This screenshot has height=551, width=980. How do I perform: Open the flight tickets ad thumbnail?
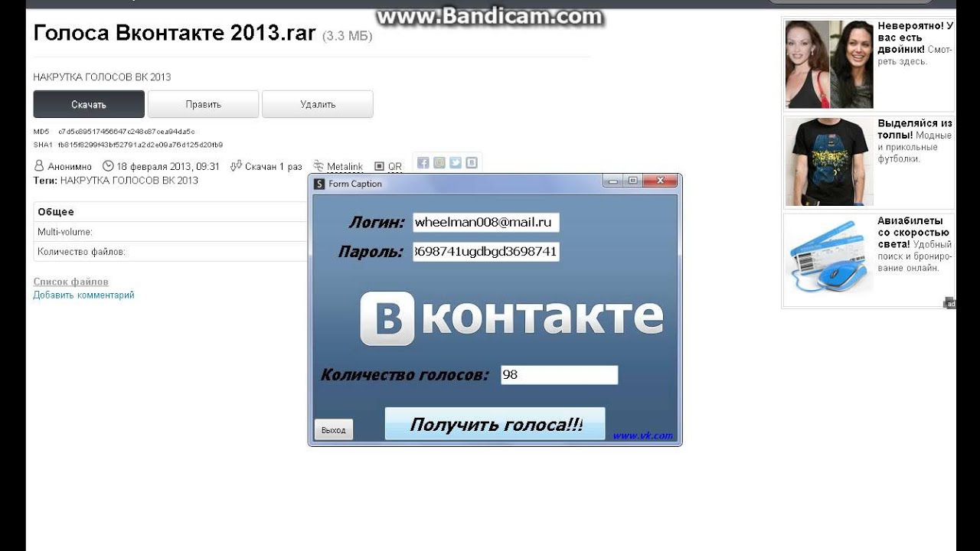pos(829,260)
